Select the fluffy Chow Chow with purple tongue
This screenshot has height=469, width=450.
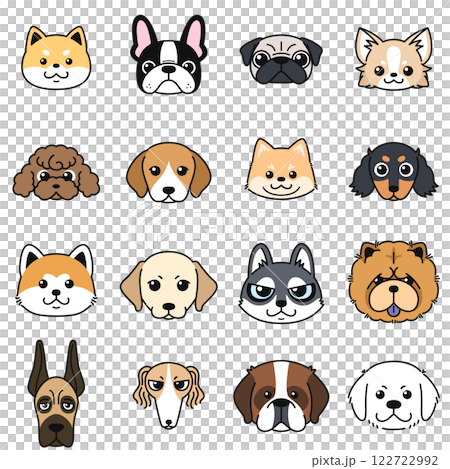click(394, 282)
